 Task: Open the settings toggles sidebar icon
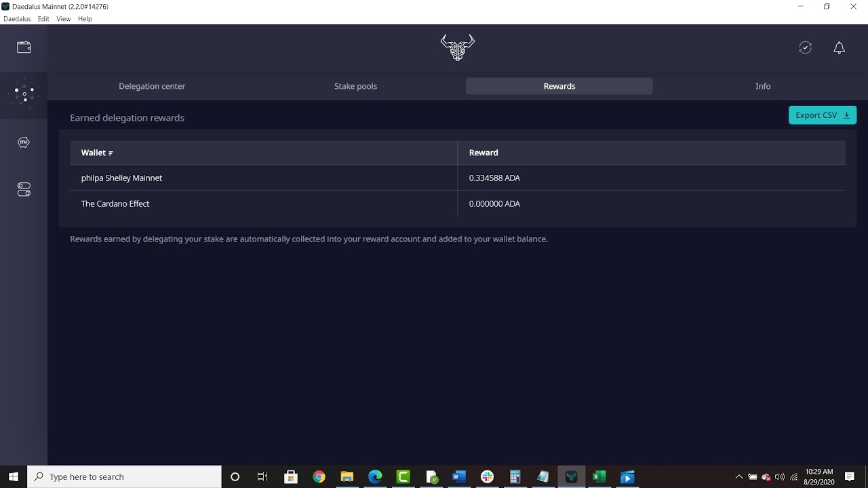[24, 190]
